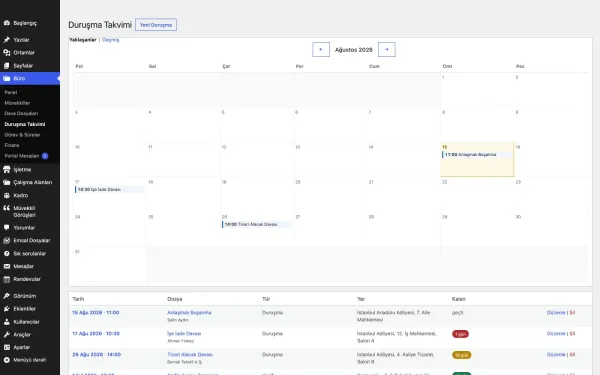Click Düzenle for the Anlaşmalı Boşanma row

[556, 313]
